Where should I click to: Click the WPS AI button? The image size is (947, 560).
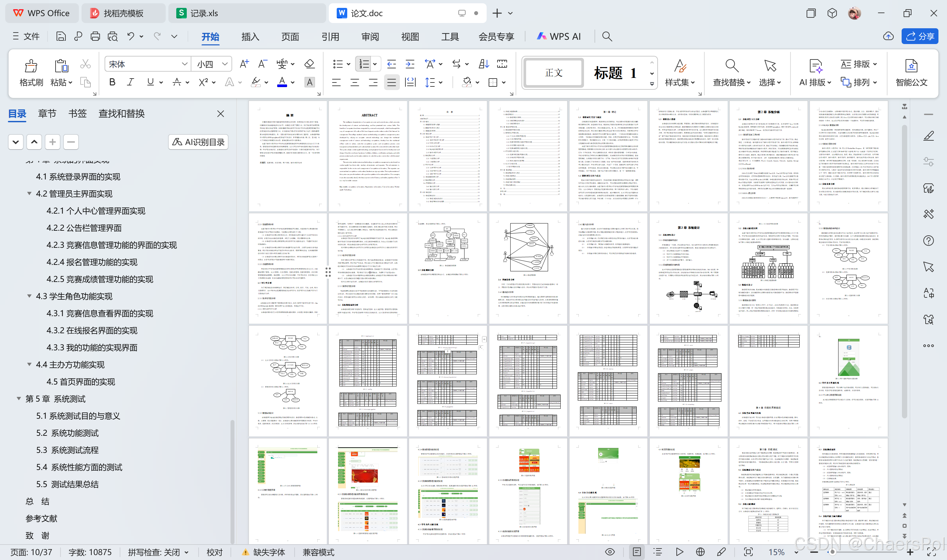559,36
